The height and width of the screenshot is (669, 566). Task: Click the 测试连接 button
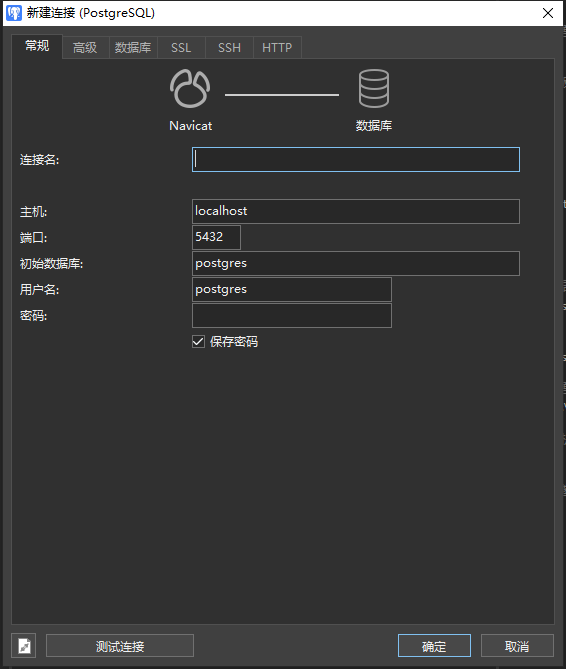(120, 646)
